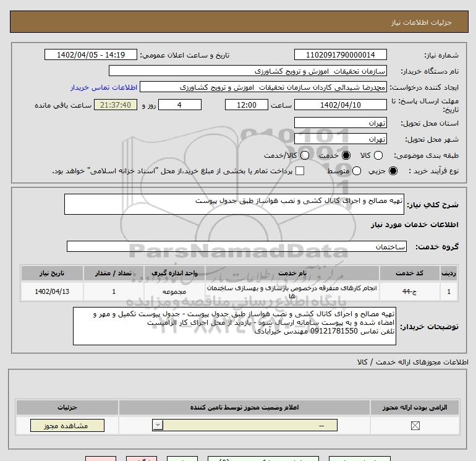The height and width of the screenshot is (461, 476).
Task: Click the quantity cell showing 1 under تعداد
Action: [114, 291]
